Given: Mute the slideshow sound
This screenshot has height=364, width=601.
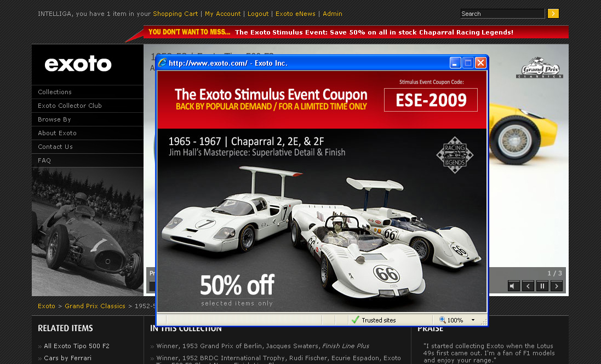Looking at the screenshot, I should 513,286.
